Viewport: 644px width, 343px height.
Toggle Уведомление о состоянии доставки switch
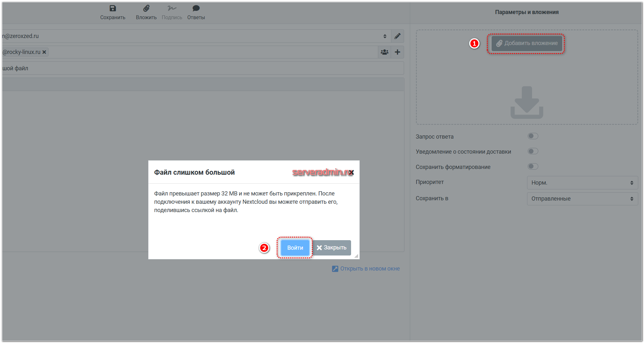pyautogui.click(x=533, y=151)
